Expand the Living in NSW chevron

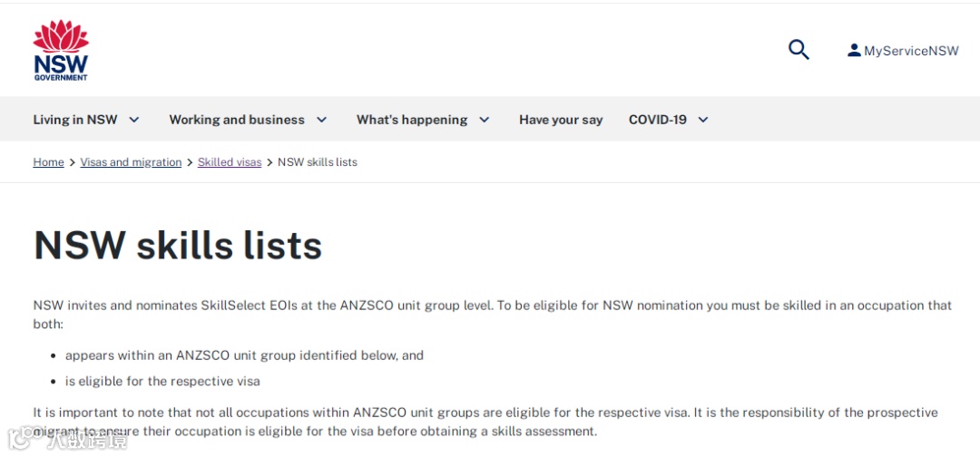click(134, 120)
